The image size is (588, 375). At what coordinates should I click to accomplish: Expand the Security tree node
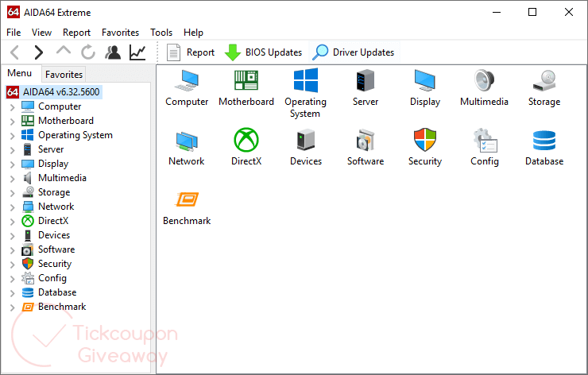(13, 265)
